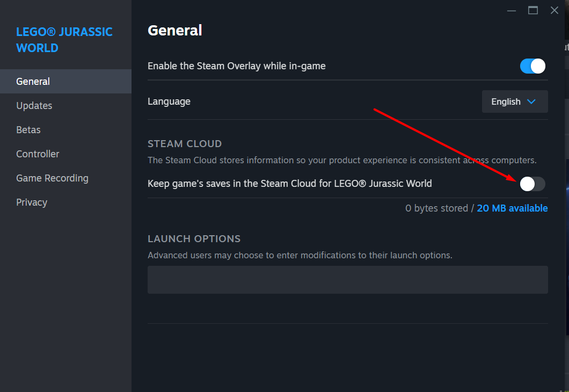This screenshot has width=569, height=392.
Task: Click the Launch Options text field
Action: [x=347, y=280]
